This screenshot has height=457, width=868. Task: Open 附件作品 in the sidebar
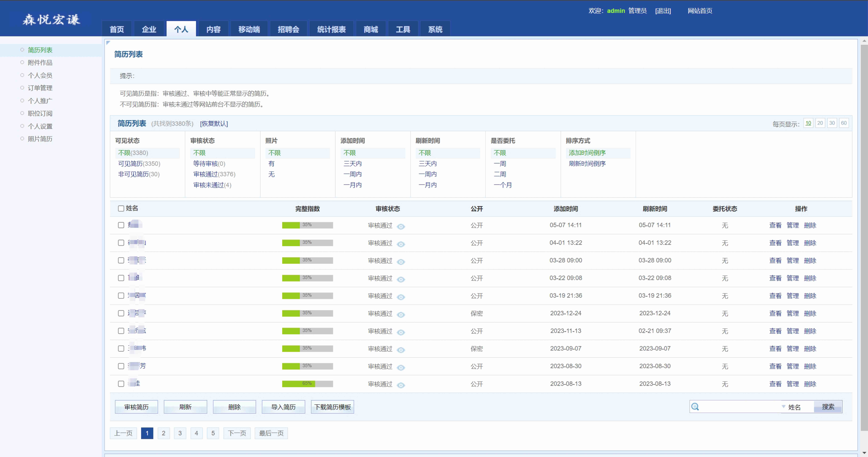coord(40,63)
